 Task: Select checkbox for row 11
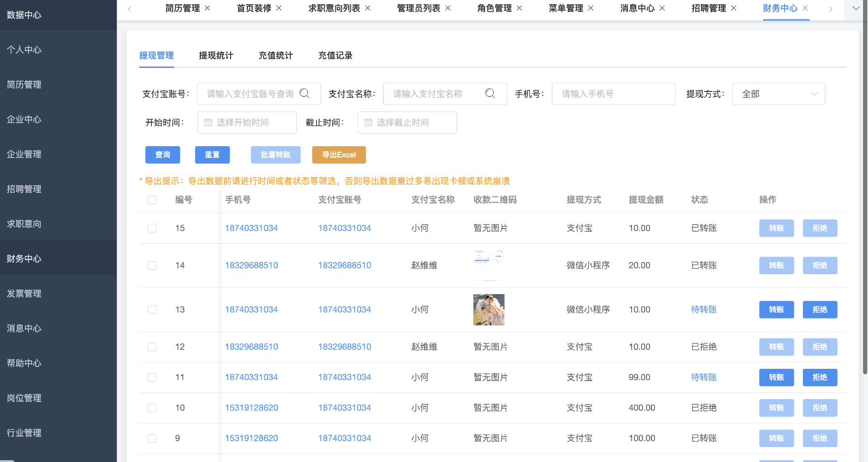(152, 377)
